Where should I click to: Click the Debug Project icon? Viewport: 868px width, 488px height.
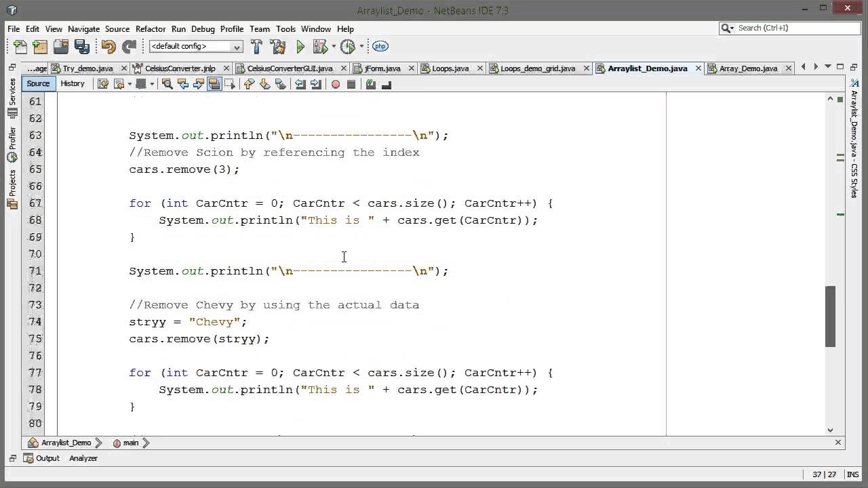pos(321,46)
